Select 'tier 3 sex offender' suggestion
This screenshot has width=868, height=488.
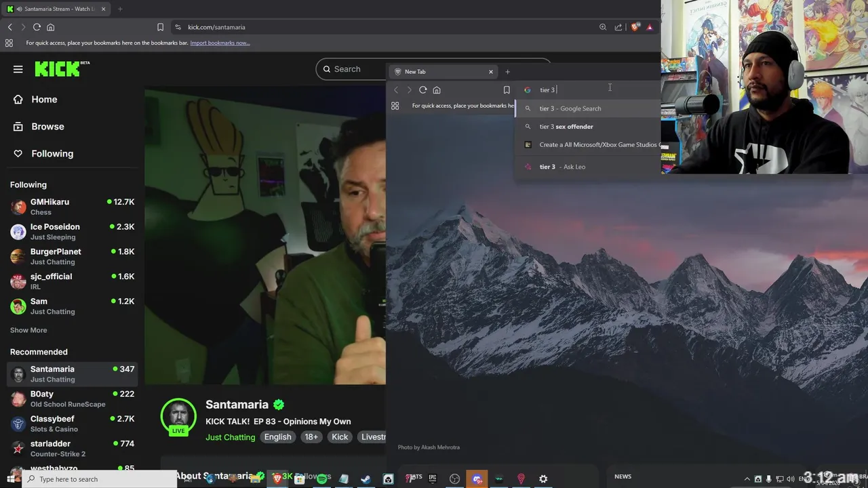(x=588, y=127)
